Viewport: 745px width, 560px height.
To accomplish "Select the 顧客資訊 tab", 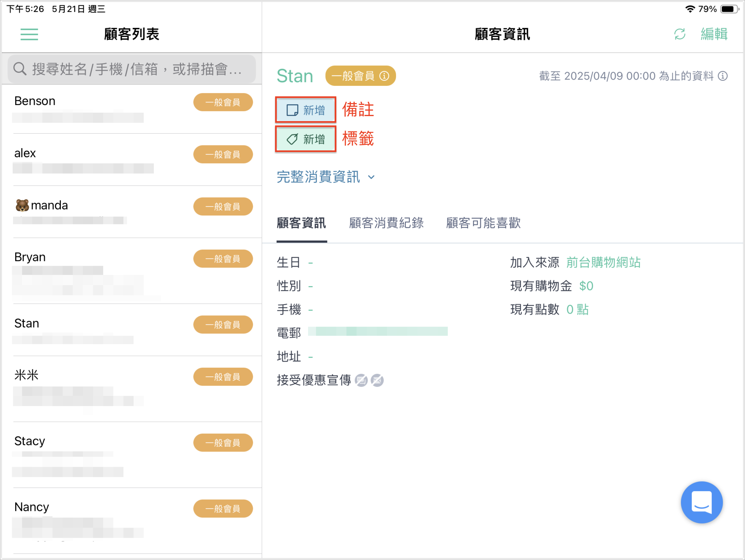I will [301, 223].
